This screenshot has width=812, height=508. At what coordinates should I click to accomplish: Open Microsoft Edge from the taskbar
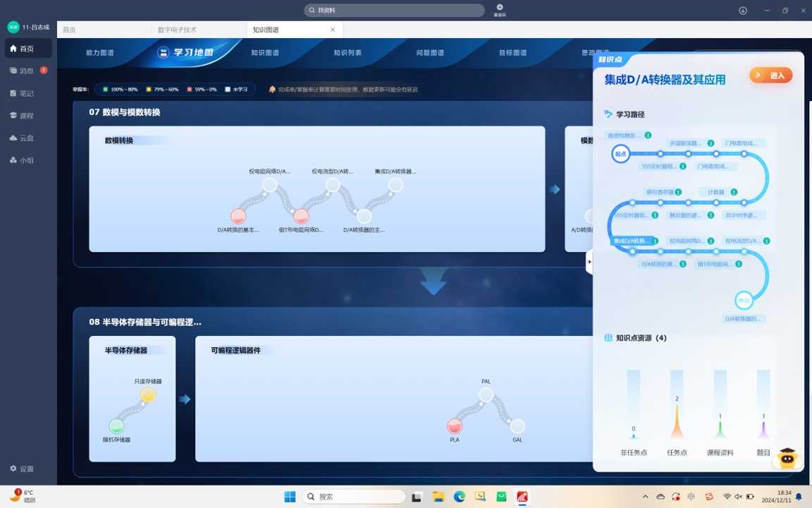(x=460, y=497)
